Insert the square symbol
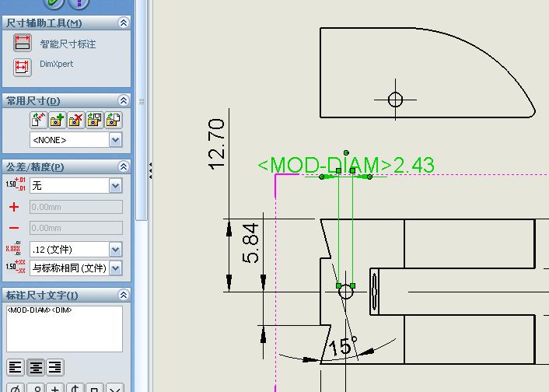The height and width of the screenshot is (392, 549). point(95,388)
